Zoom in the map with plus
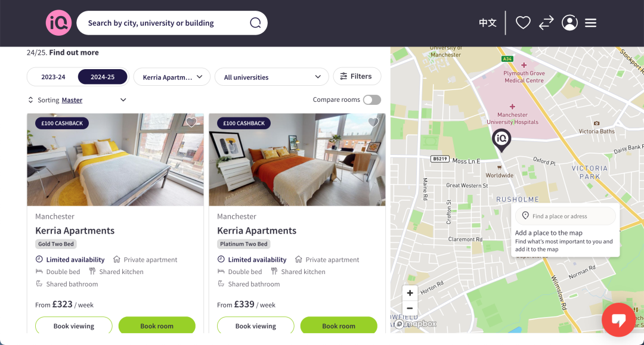This screenshot has width=644, height=345. (410, 293)
